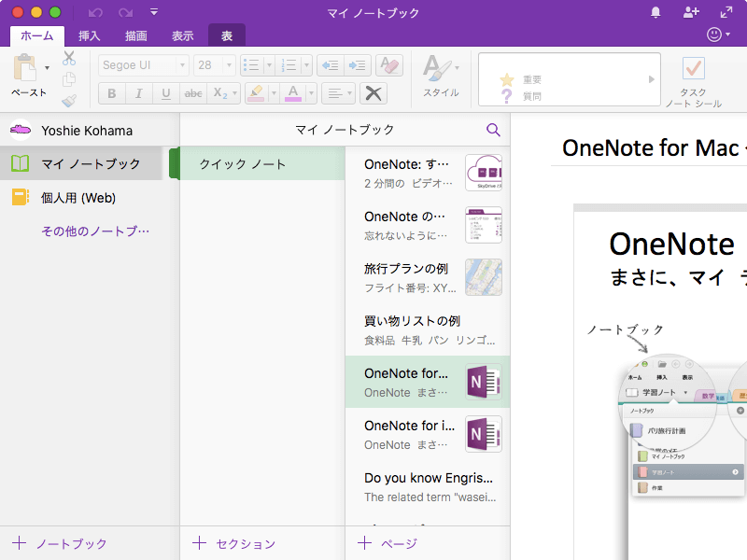747x560 pixels.
Task: Add a new section (+ セクション)
Action: (234, 543)
